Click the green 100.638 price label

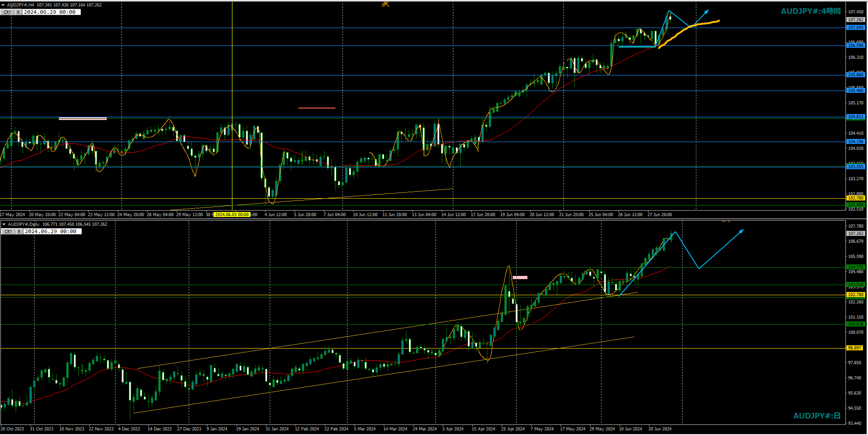tap(856, 324)
